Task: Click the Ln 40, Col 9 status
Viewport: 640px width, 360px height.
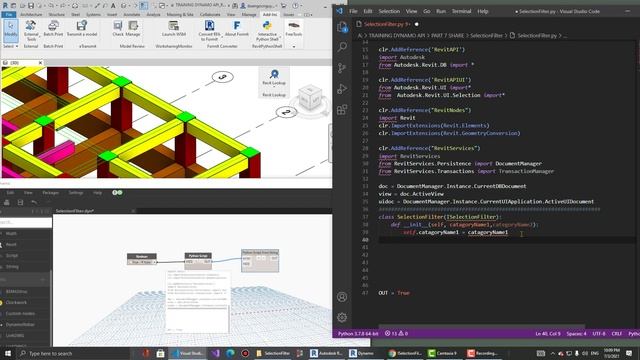Action: tap(548, 333)
